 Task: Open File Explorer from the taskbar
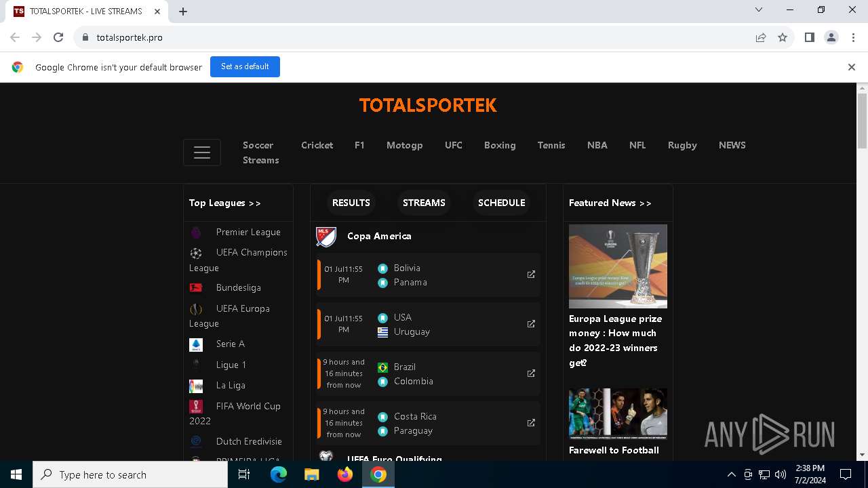[311, 474]
